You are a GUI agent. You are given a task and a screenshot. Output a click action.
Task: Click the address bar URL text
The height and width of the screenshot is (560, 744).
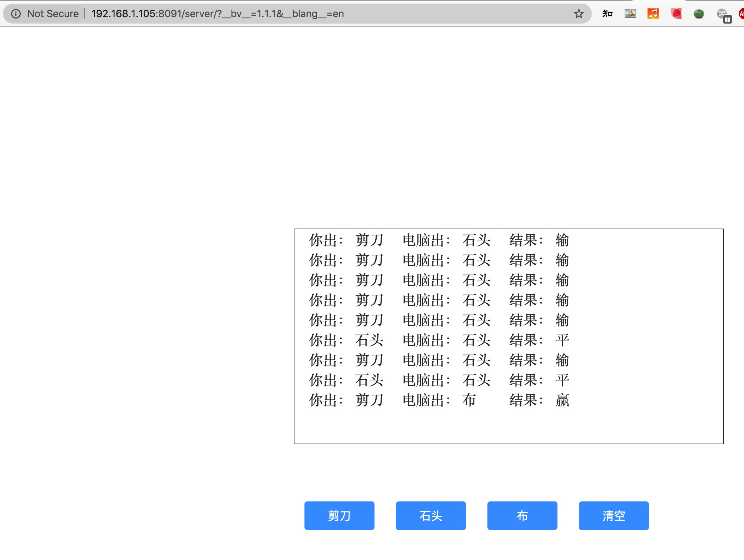coord(218,14)
